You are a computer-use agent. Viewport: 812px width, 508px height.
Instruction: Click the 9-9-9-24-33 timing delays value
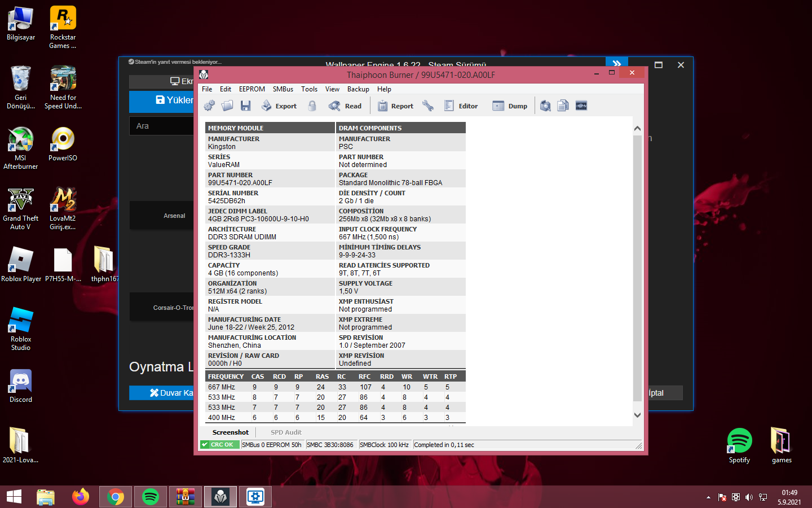click(x=357, y=255)
